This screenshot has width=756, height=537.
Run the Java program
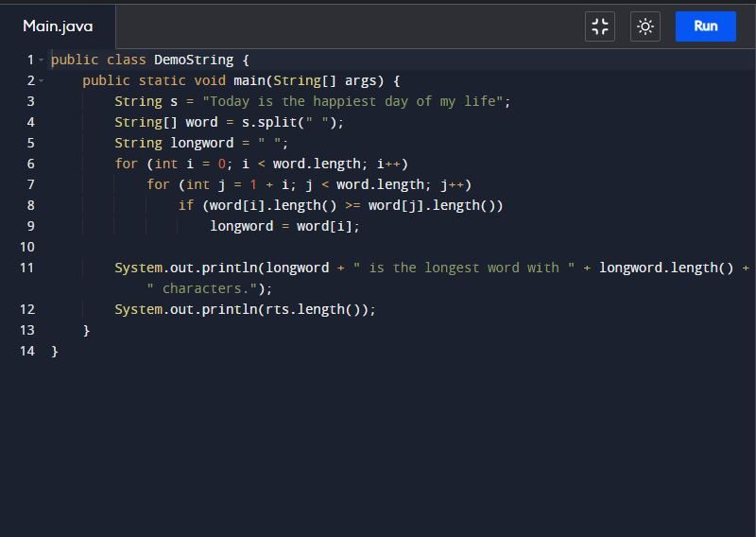pyautogui.click(x=705, y=26)
